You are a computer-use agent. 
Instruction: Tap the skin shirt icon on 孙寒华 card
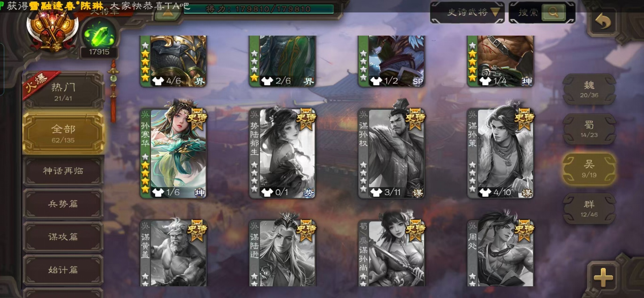(x=158, y=193)
